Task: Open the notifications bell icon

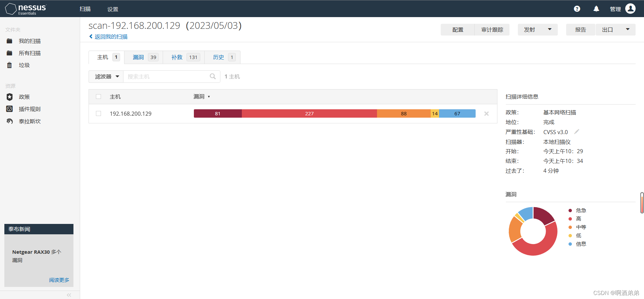Action: point(596,9)
